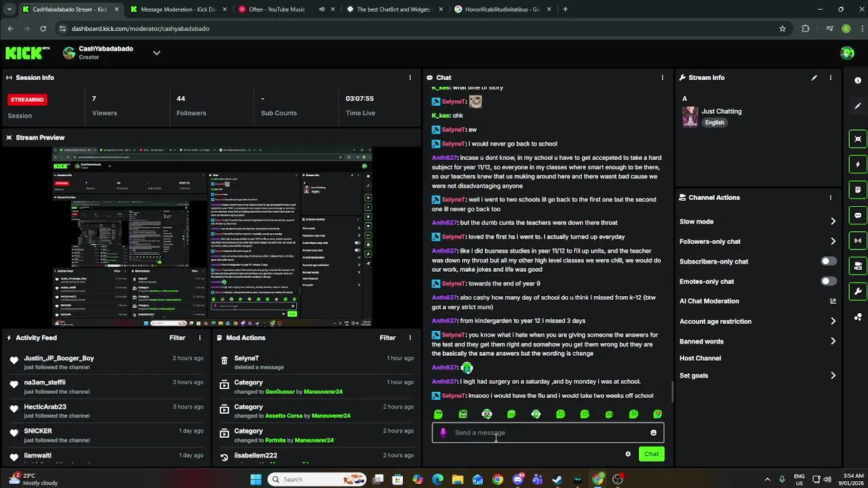
Task: Open Session Info panel options menu
Action: coord(410,77)
